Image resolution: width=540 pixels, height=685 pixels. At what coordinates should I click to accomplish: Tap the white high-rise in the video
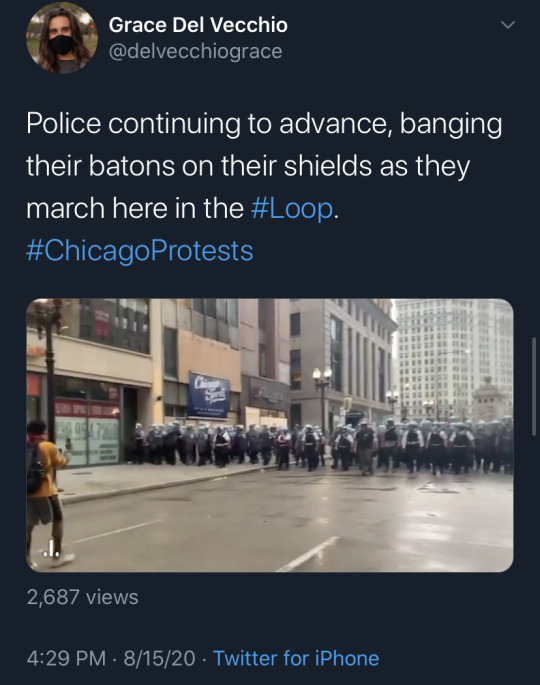coord(453,356)
